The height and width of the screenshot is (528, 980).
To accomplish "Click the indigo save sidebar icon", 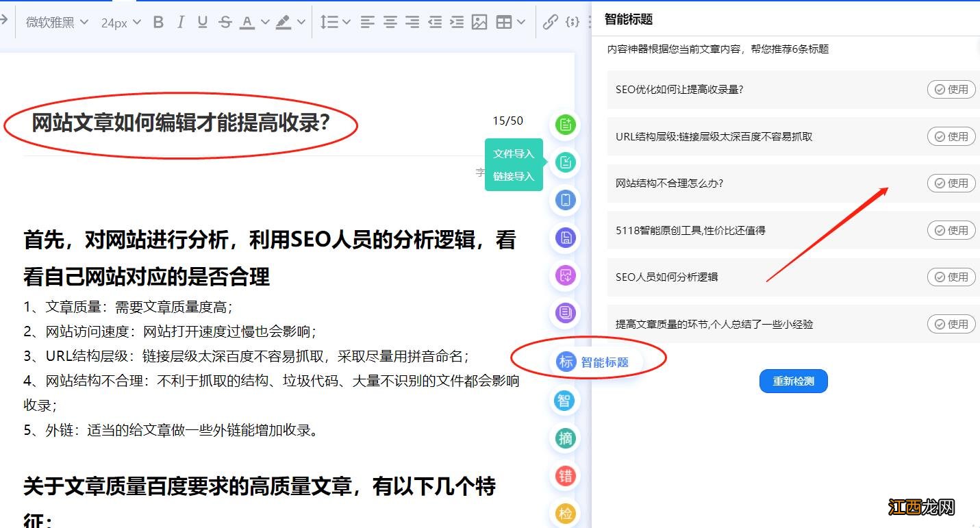I will (566, 238).
